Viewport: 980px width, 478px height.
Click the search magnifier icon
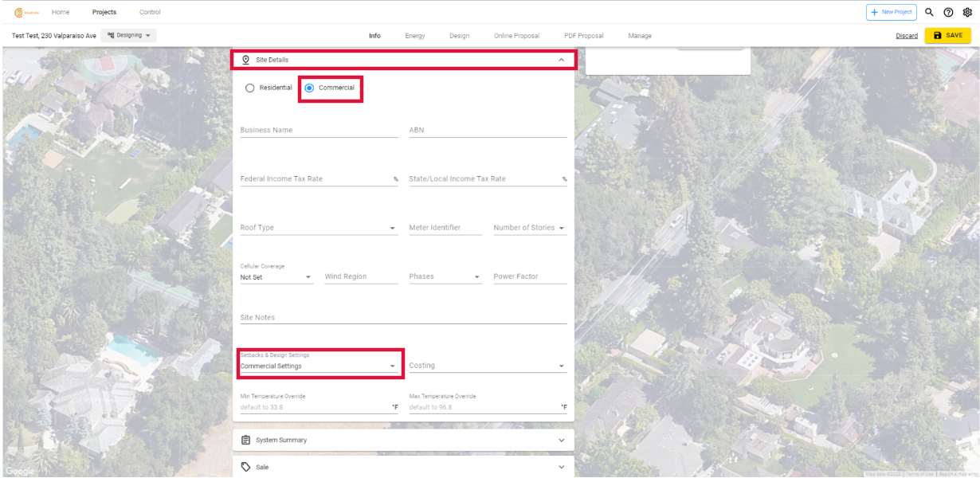click(929, 12)
